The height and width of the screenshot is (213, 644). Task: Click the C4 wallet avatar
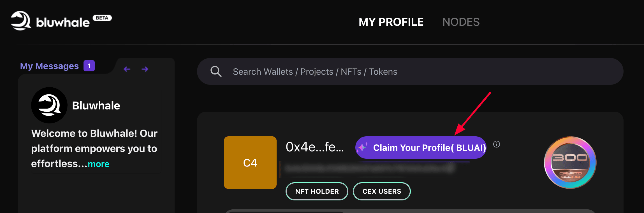point(250,163)
